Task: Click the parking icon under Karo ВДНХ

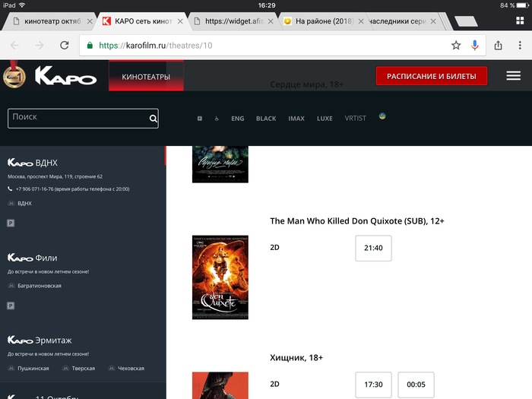Action: coord(11,223)
